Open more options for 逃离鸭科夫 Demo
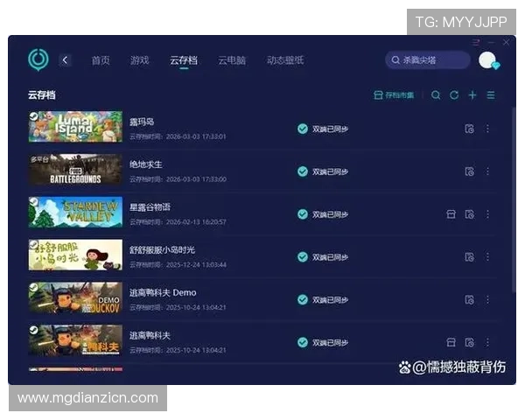This screenshot has height=420, width=525. (x=487, y=299)
